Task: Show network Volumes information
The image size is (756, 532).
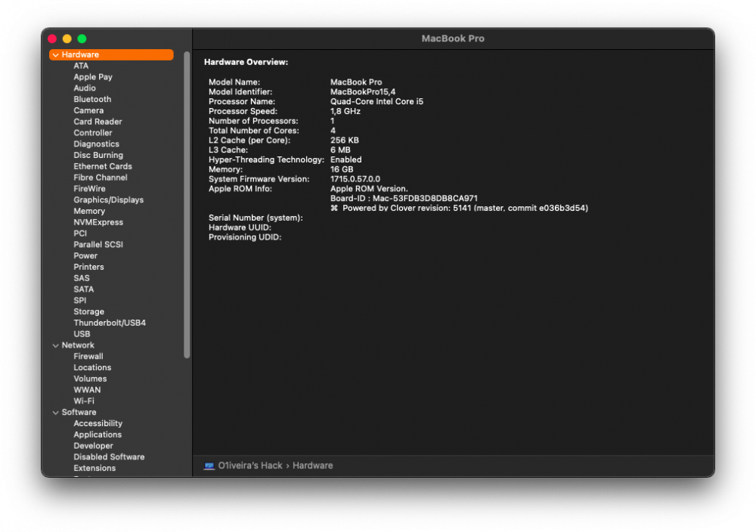Action: click(x=90, y=379)
